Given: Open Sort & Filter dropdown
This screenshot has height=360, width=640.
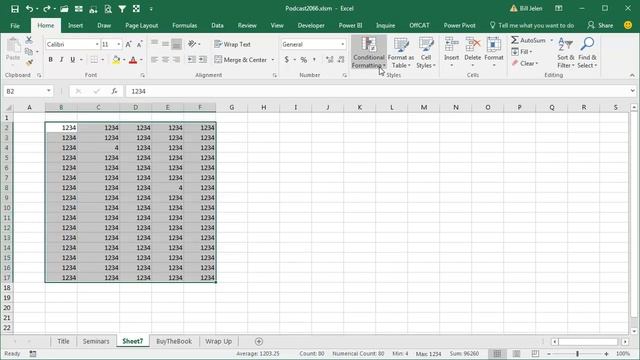Looking at the screenshot, I should (x=565, y=52).
